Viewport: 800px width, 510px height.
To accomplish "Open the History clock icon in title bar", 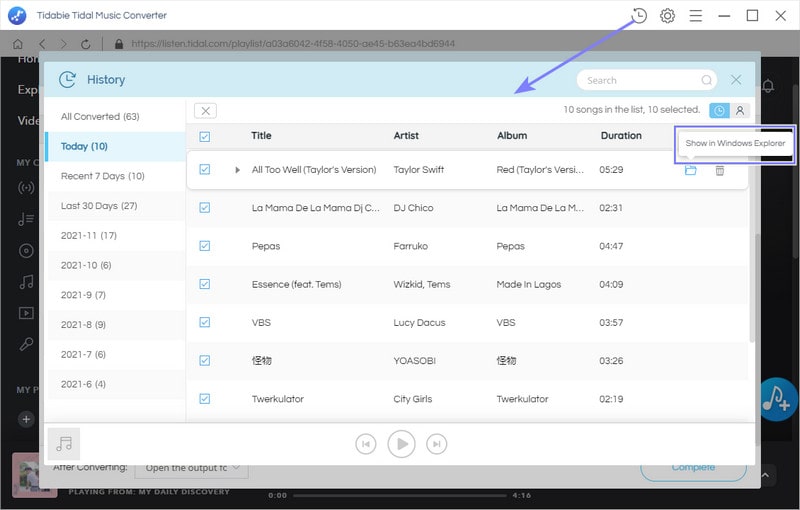I will (x=639, y=15).
